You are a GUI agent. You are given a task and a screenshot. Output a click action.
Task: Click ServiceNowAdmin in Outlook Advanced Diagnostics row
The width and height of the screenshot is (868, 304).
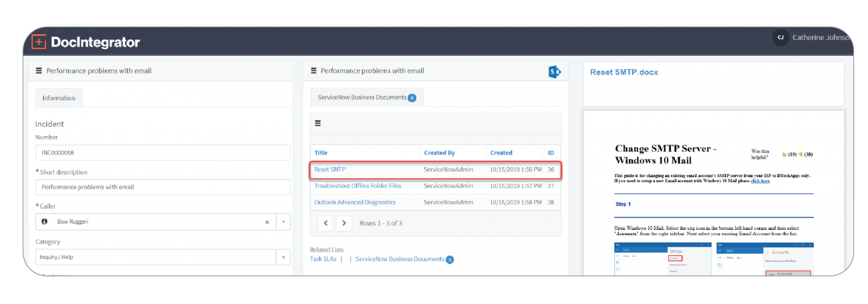pos(448,202)
